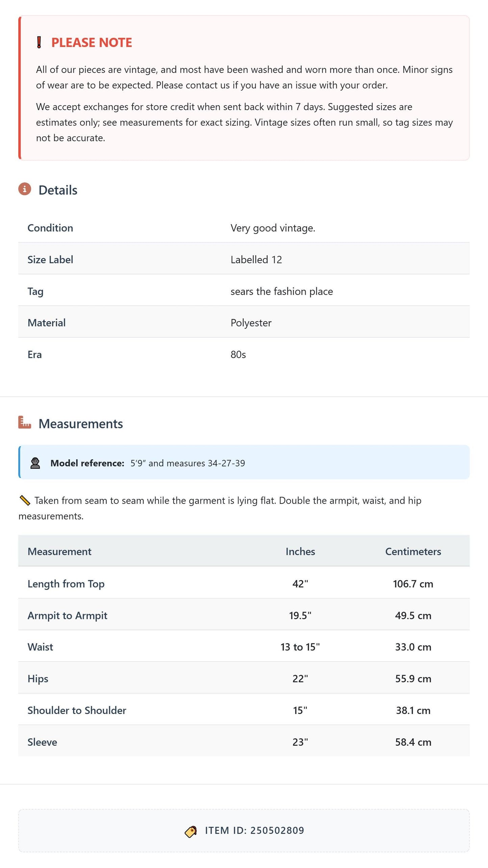Click the Measurements section heading
The image size is (488, 868).
pyautogui.click(x=81, y=424)
